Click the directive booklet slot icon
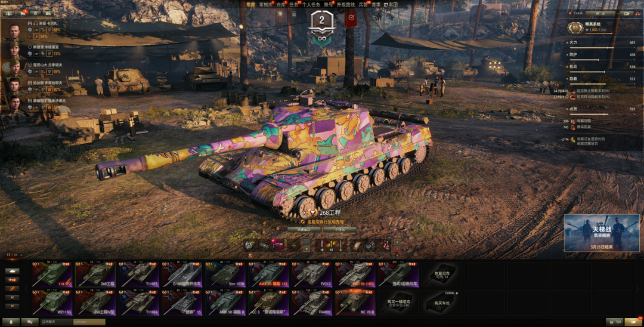The image size is (644, 327). coord(357,245)
